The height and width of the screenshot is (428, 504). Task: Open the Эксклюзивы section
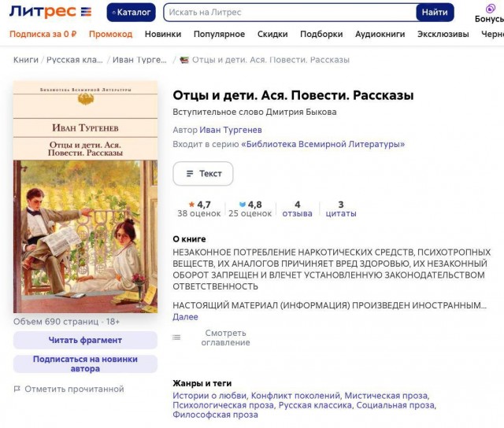(443, 34)
